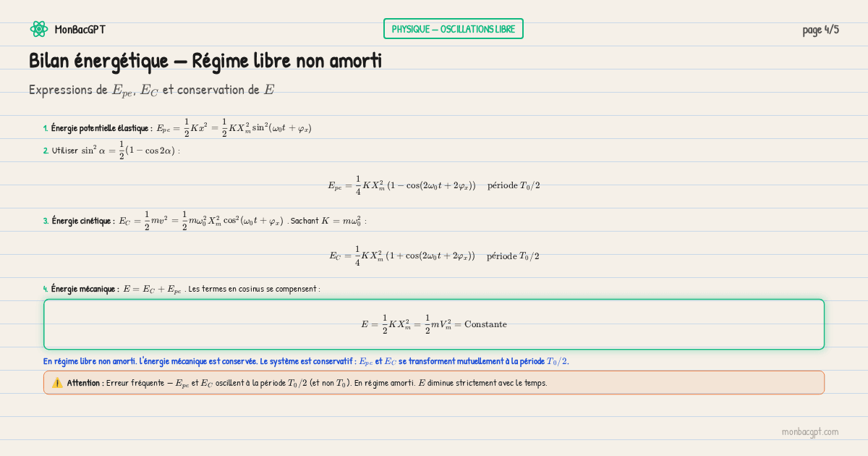Click the warning triangle icon
The image size is (868, 456).
pyautogui.click(x=57, y=382)
